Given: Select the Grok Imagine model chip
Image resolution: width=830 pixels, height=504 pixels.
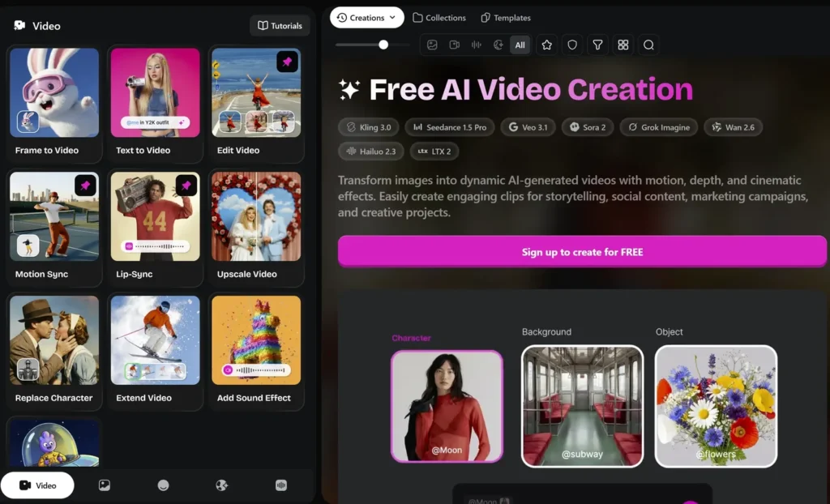Looking at the screenshot, I should coord(659,127).
